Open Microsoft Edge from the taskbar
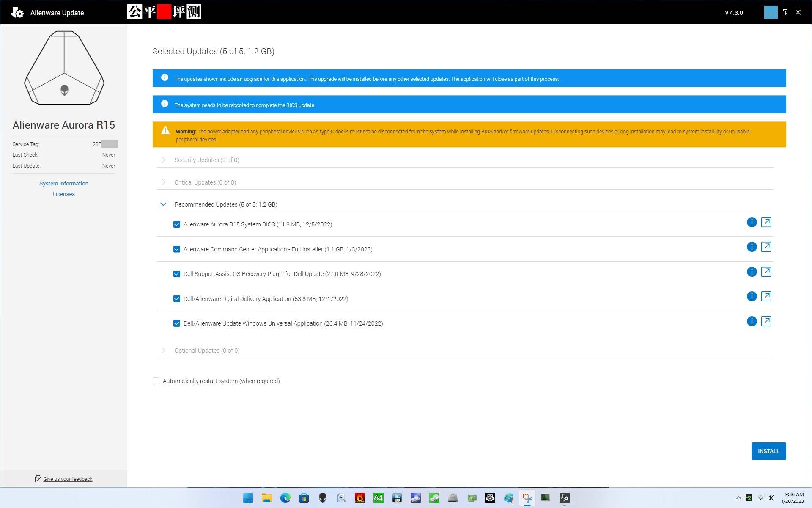 (285, 498)
